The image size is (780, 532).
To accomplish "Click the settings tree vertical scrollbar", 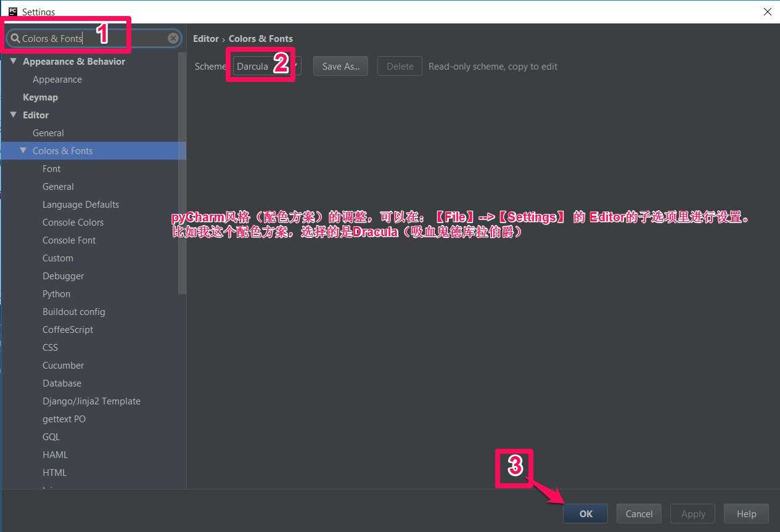I will tap(182, 173).
